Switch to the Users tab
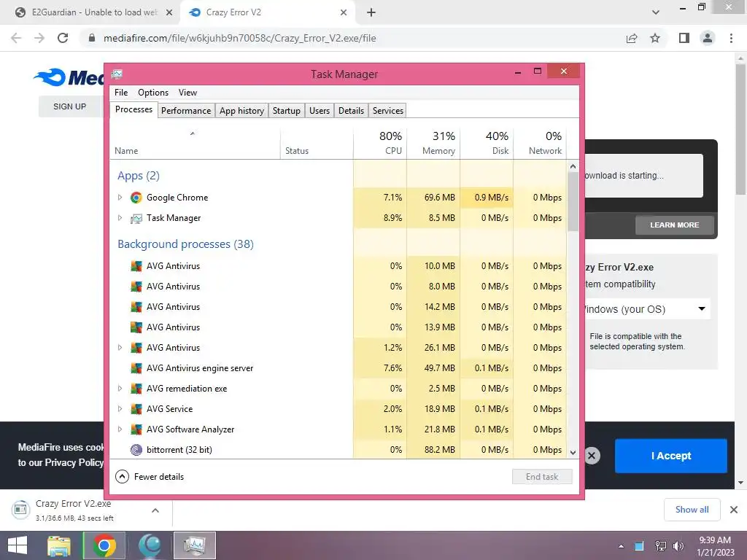The height and width of the screenshot is (560, 747). tap(320, 111)
